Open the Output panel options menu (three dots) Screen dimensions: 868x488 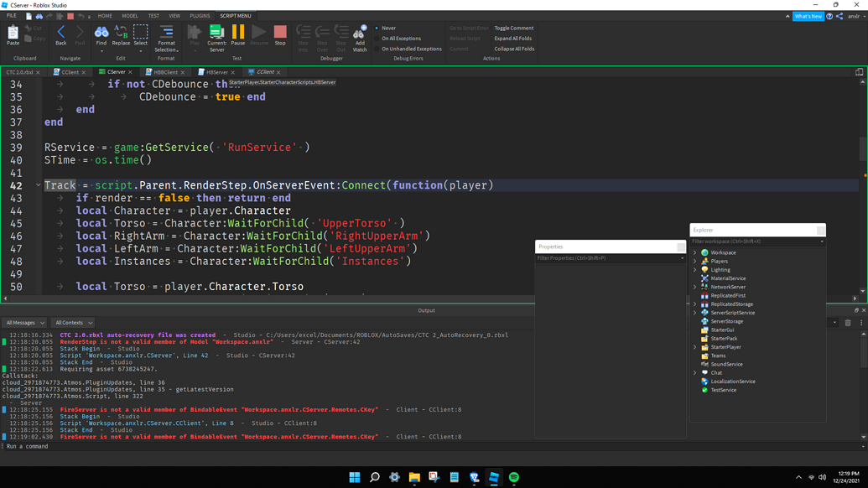tap(860, 323)
